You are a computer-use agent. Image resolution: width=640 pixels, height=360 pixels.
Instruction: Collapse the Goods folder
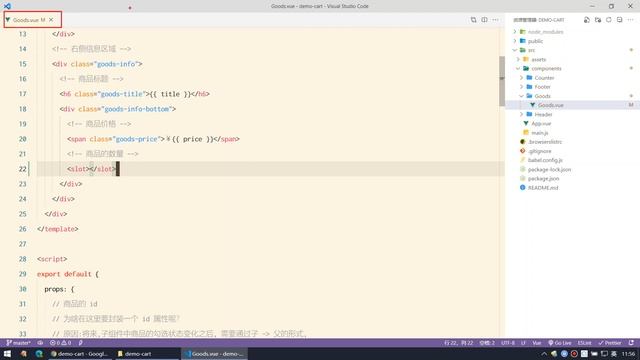tap(542, 96)
